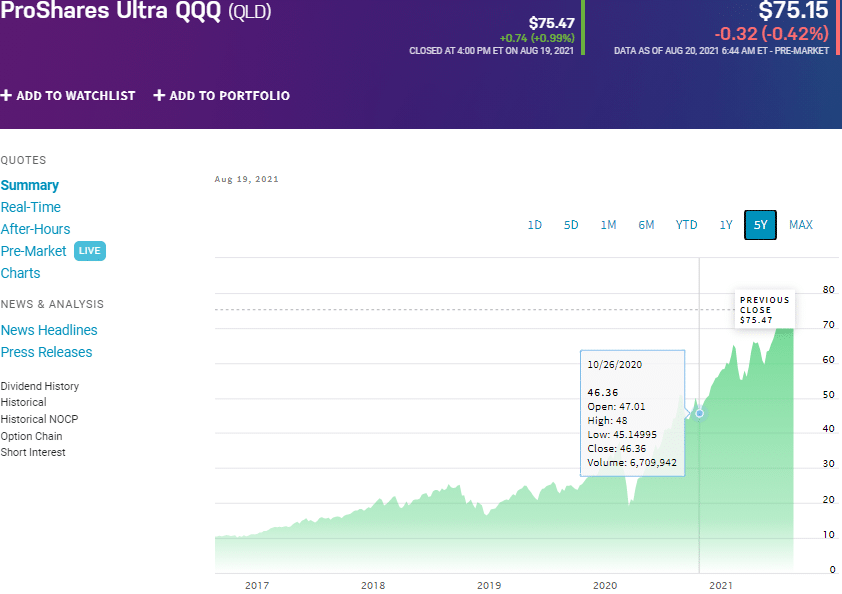842x594 pixels.
Task: Click the -0.32 (-0.42%) pre-market change
Action: 772,34
